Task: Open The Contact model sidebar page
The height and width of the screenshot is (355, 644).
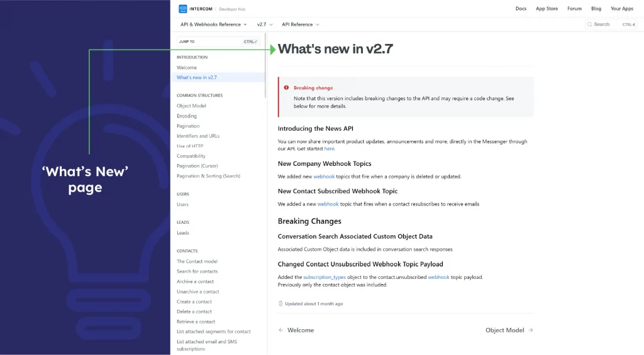Action: click(197, 261)
